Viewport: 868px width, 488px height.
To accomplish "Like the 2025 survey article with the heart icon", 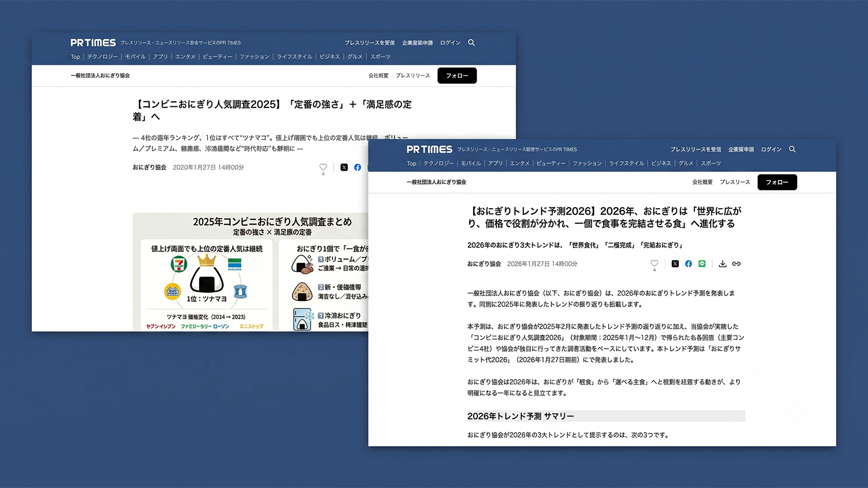I will coord(323,167).
